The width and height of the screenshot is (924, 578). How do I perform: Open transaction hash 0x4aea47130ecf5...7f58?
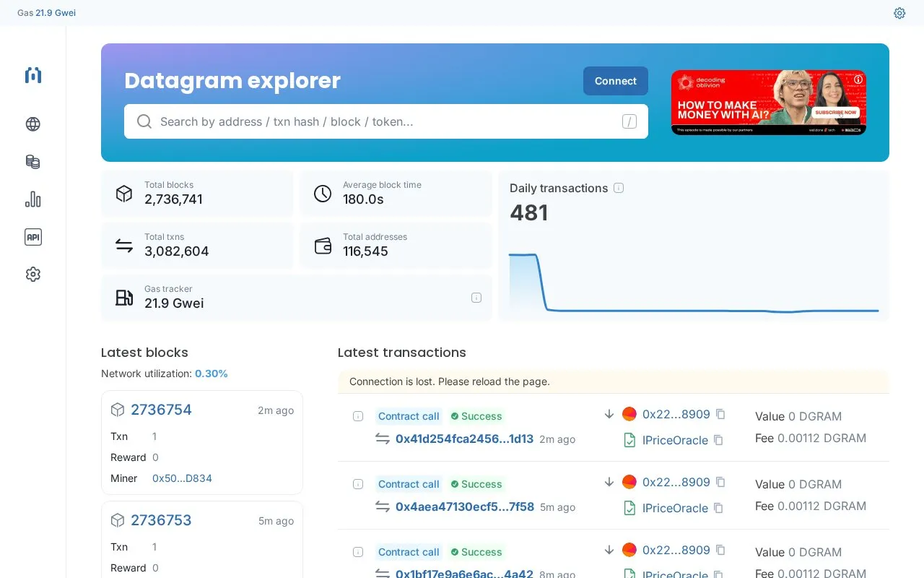[465, 506]
